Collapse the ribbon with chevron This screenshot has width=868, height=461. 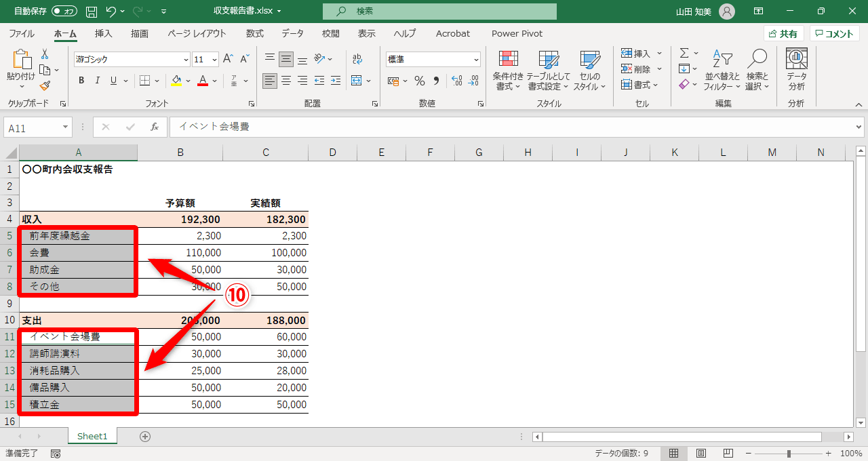pos(859,104)
